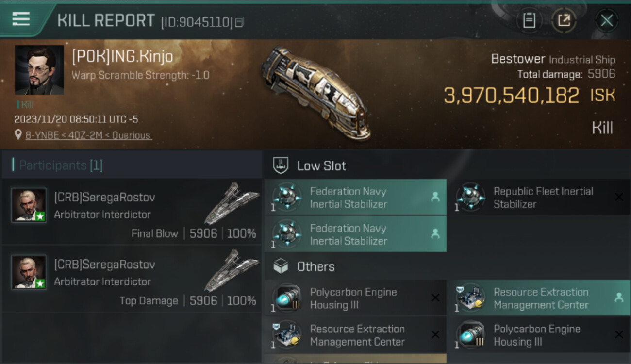Select the Bestower ship image
Screen dimensions: 631x364
point(316,92)
